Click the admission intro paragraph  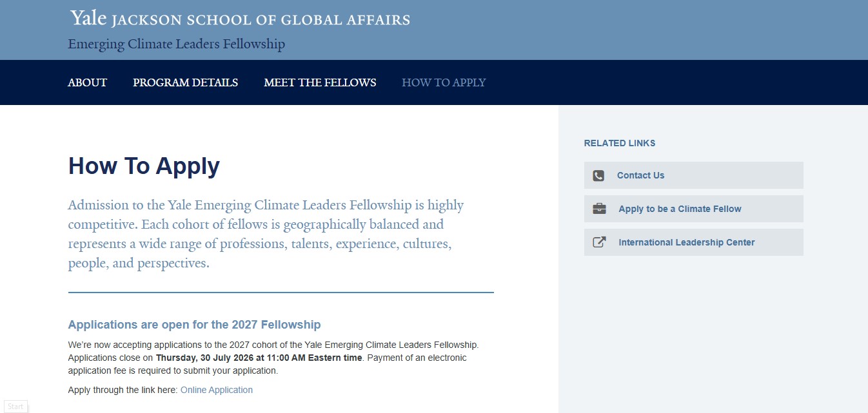point(266,235)
